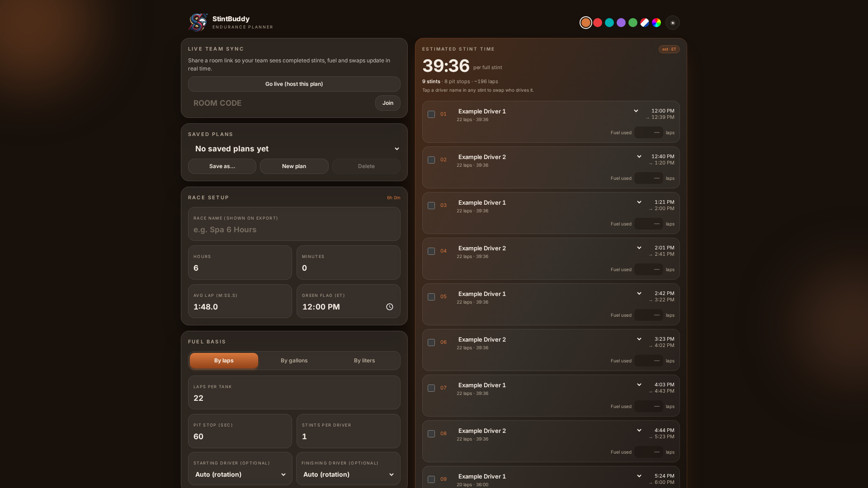The image size is (868, 488).
Task: Focus the Room Code input field
Action: click(x=280, y=103)
